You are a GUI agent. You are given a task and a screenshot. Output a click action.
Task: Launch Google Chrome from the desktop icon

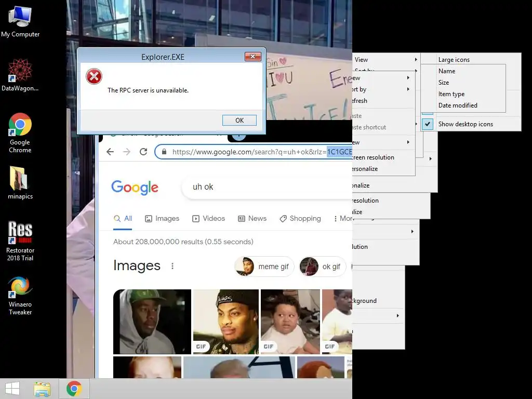pyautogui.click(x=20, y=132)
